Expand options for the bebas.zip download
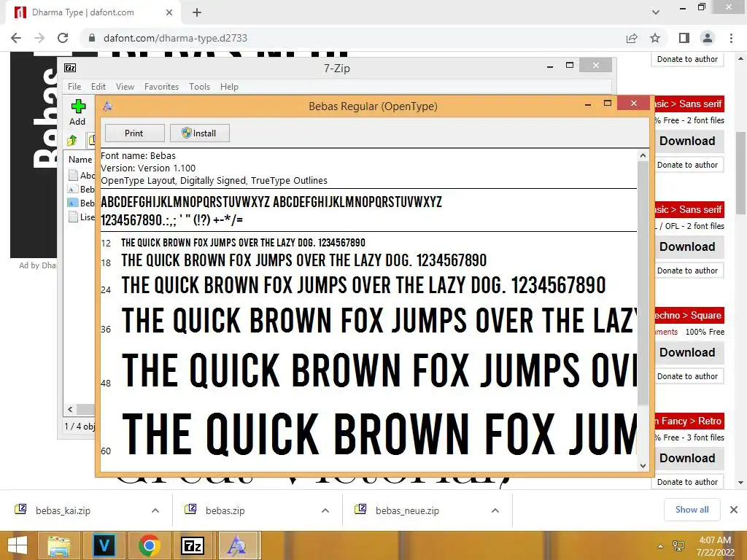The width and height of the screenshot is (747, 560). coord(325,510)
